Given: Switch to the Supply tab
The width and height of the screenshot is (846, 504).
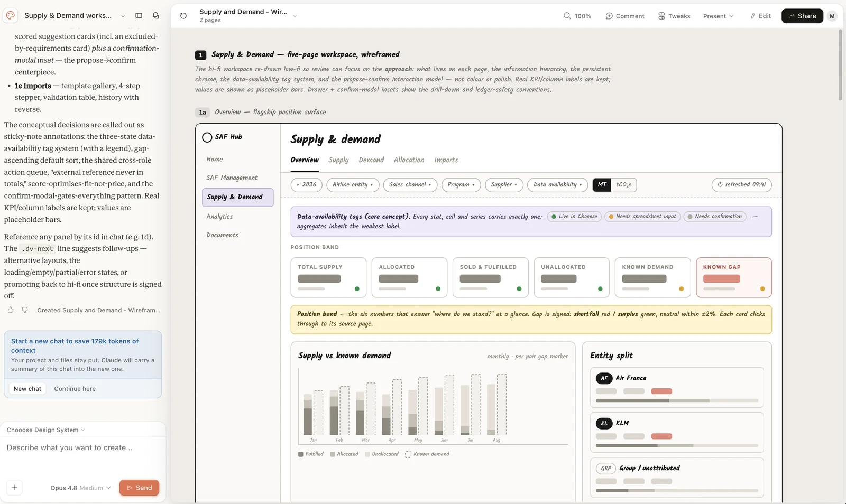Looking at the screenshot, I should [x=338, y=160].
